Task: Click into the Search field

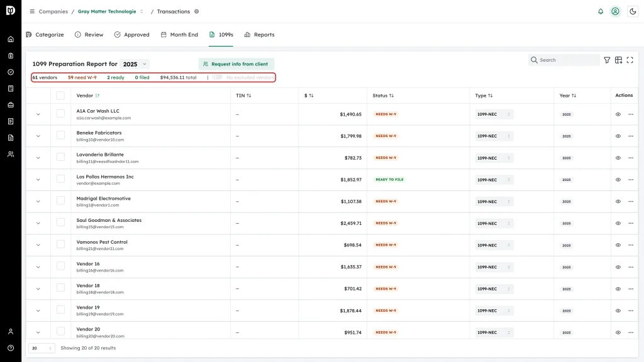Action: (564, 60)
